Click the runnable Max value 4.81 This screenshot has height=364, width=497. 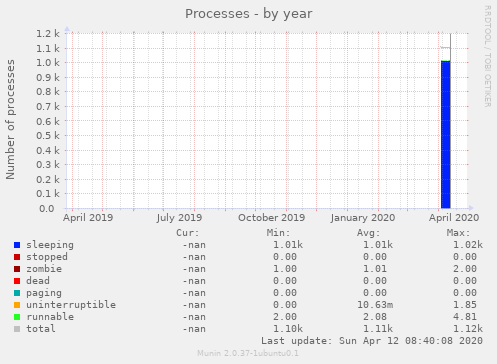pyautogui.click(x=465, y=317)
